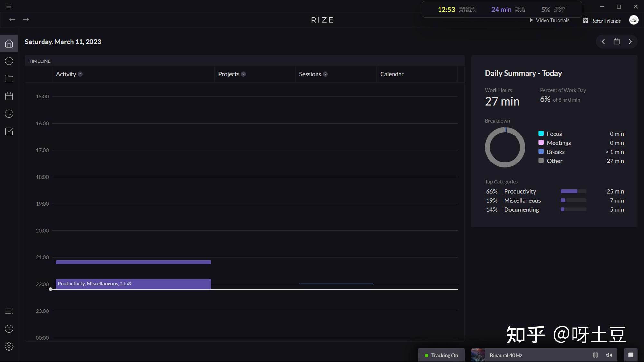Open the help question mark icon
The width and height of the screenshot is (644, 362).
(x=9, y=329)
